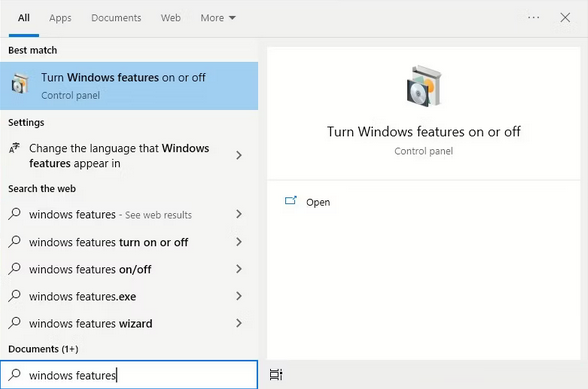Expand arrow for 'windows features turn on or off'

(x=239, y=242)
